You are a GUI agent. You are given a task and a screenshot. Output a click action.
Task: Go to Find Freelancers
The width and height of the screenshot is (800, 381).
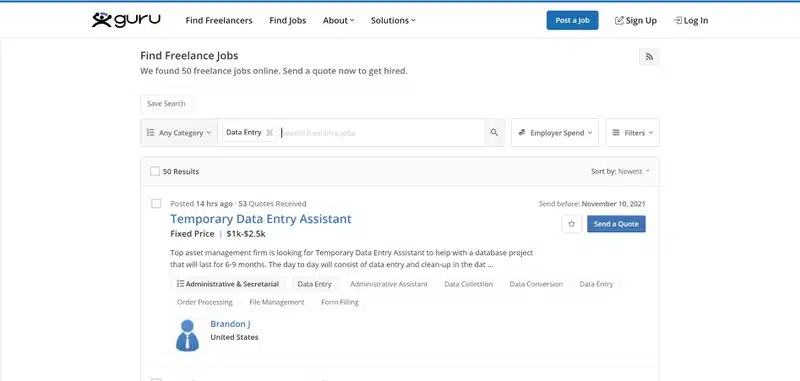[219, 20]
